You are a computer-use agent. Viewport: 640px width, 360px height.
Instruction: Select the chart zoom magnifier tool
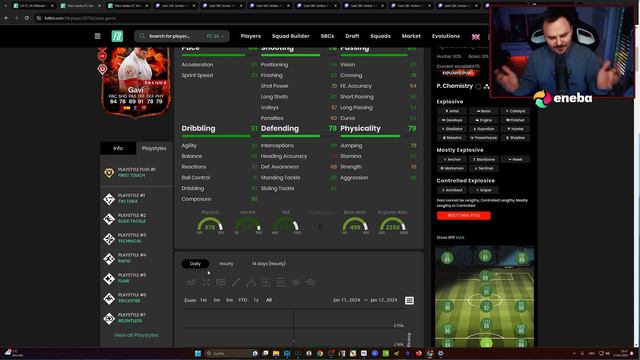tap(311, 282)
